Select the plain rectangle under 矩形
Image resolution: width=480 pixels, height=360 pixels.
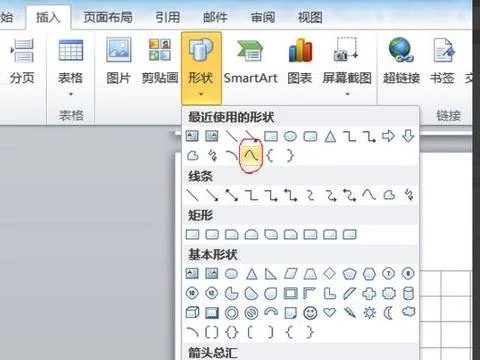click(x=192, y=234)
